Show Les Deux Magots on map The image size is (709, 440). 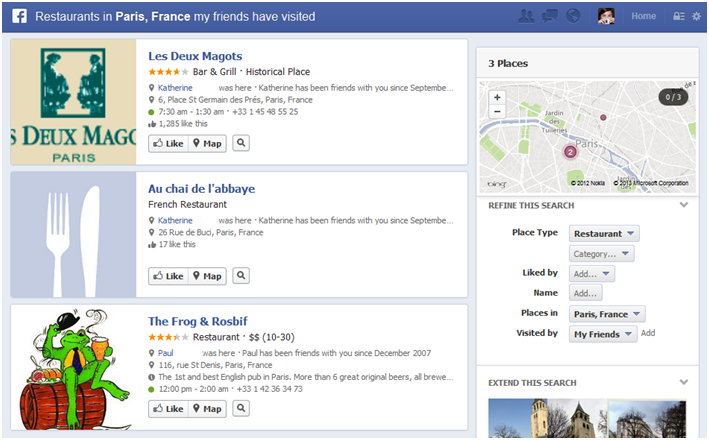click(207, 143)
